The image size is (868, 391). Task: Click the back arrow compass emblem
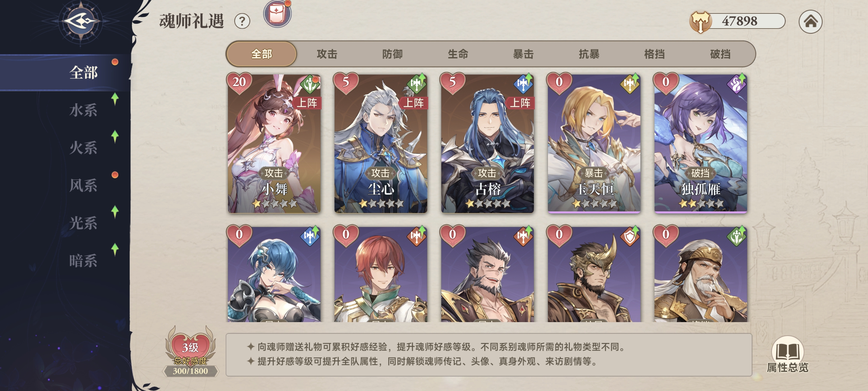click(x=81, y=21)
